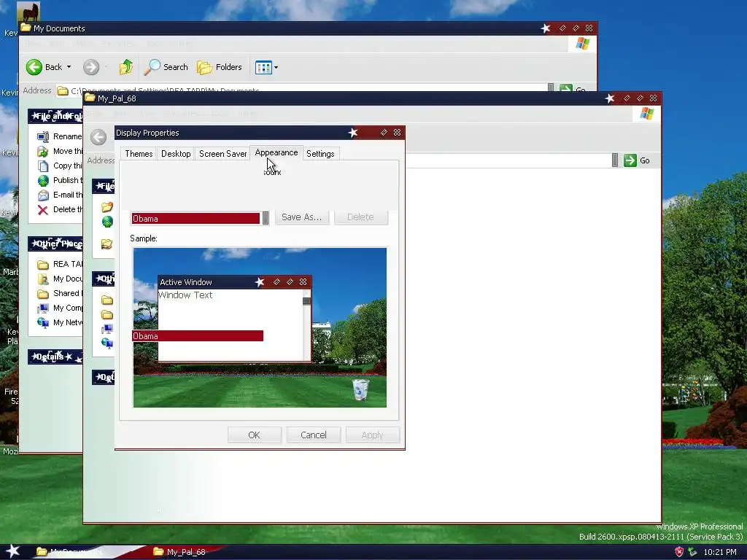Viewport: 747px width, 560px height.
Task: Go up one folder level in My Documents
Action: [126, 67]
